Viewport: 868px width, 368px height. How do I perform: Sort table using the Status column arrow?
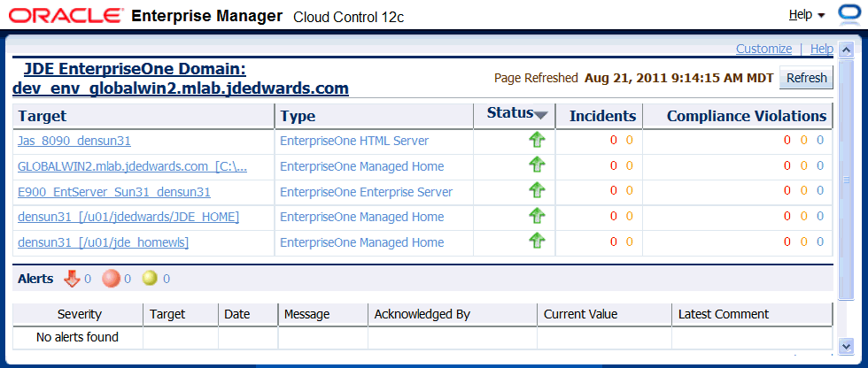coord(540,114)
